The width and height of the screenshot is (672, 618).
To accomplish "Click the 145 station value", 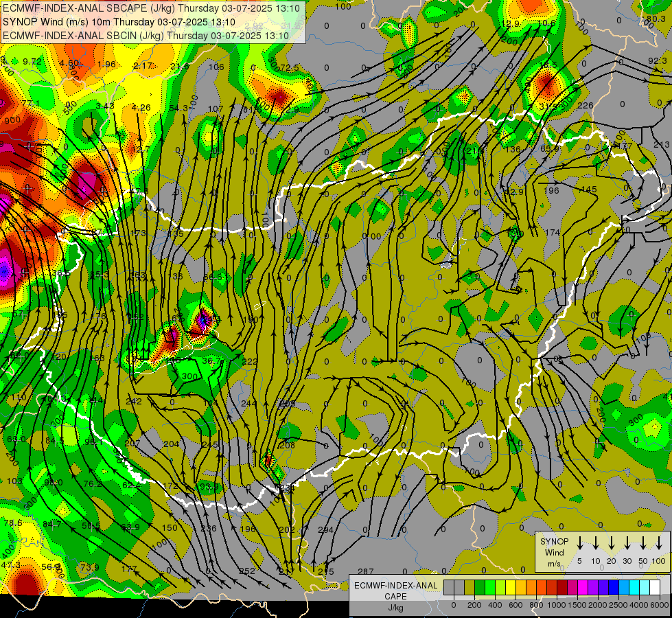I will pyautogui.click(x=589, y=189).
